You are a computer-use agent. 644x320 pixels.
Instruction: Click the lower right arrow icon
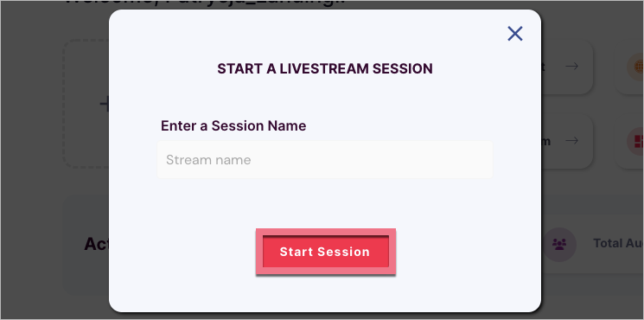[x=571, y=141]
